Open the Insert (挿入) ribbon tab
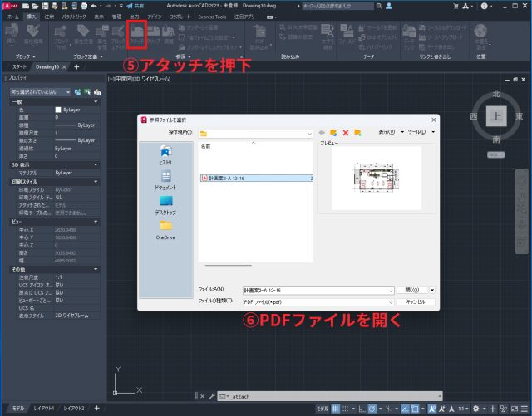Image resolution: width=532 pixels, height=416 pixels. click(32, 16)
